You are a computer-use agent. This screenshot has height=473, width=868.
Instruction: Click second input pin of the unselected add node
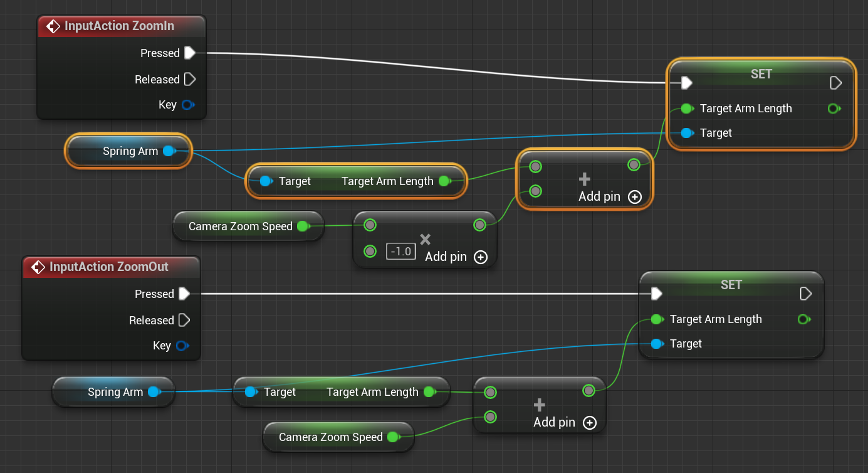[x=490, y=417]
